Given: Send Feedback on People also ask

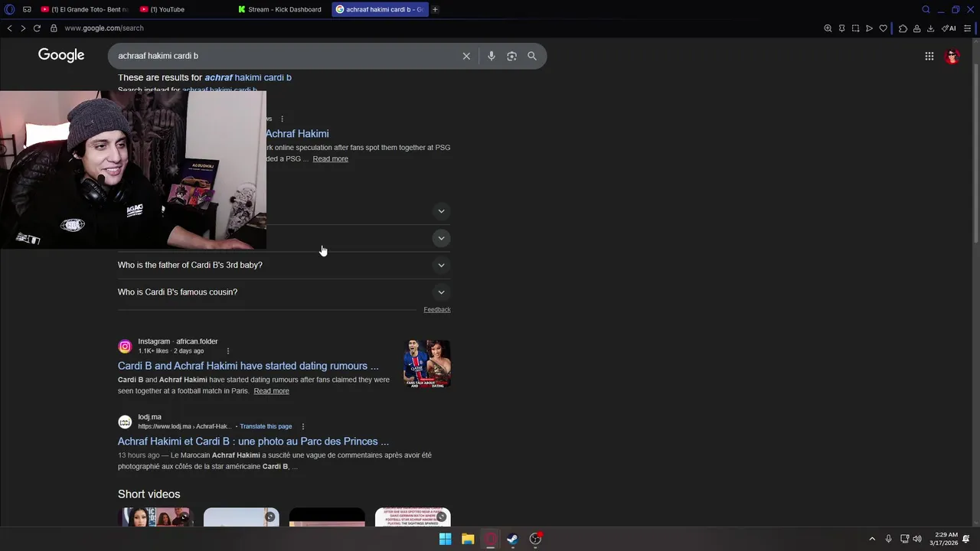Looking at the screenshot, I should click(x=437, y=309).
